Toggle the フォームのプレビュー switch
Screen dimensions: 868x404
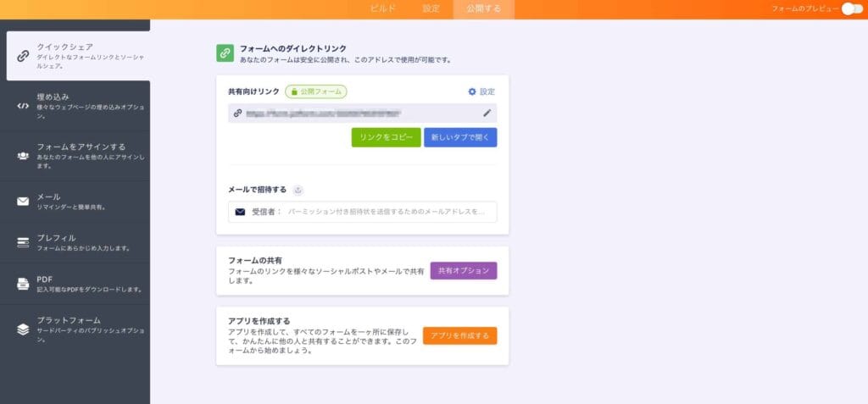[x=851, y=8]
